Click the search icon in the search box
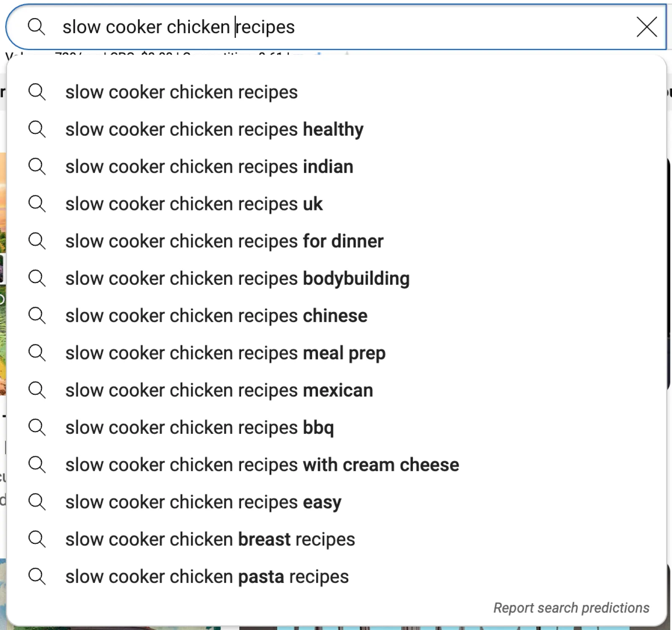The image size is (672, 630). (37, 27)
